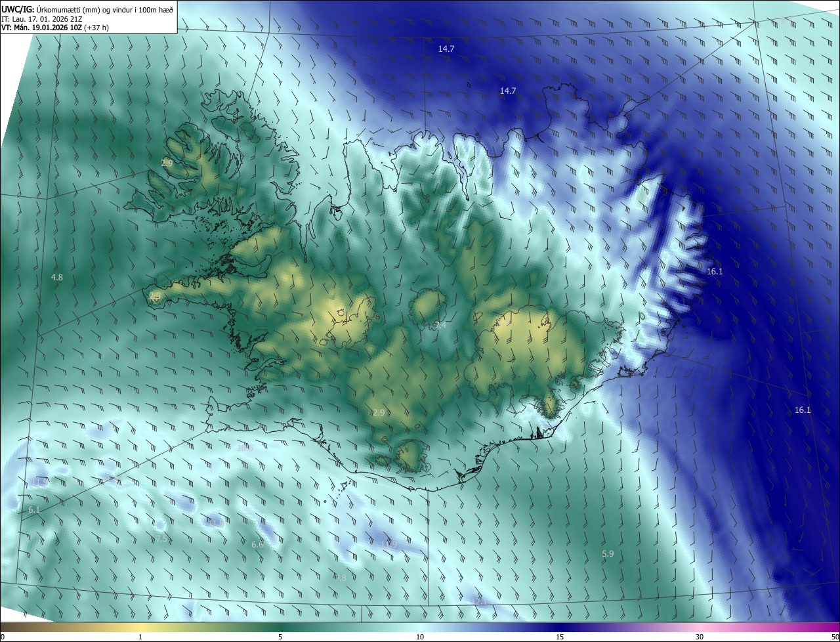Click the 7.8 value label on the map
840x642 pixels.
pos(340,578)
